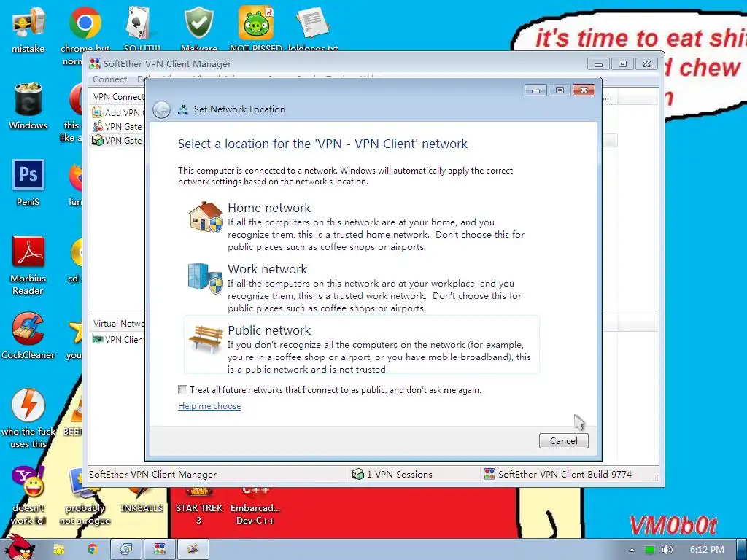The image size is (747, 560).
Task: Open the Embarcadero Dev-C++ desktop icon
Action: click(x=256, y=493)
